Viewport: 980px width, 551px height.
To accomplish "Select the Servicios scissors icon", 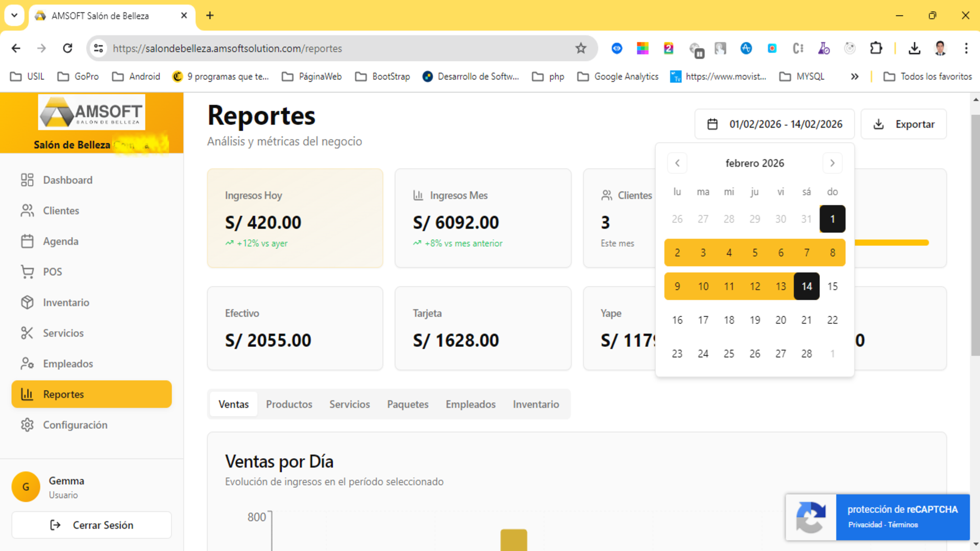I will pos(27,333).
